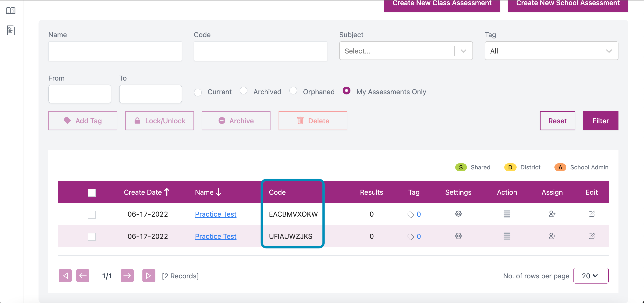
Task: Open action menu for EACBMVXOKW row
Action: (x=507, y=214)
